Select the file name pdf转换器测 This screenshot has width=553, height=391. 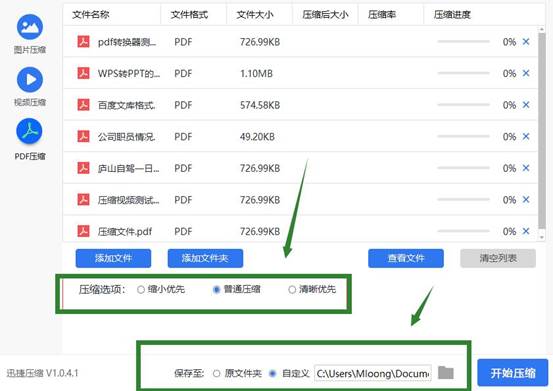pyautogui.click(x=127, y=42)
